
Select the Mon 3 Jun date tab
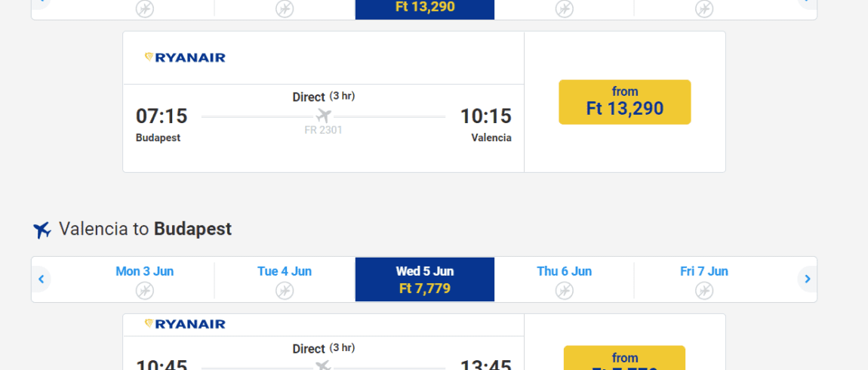click(x=144, y=279)
